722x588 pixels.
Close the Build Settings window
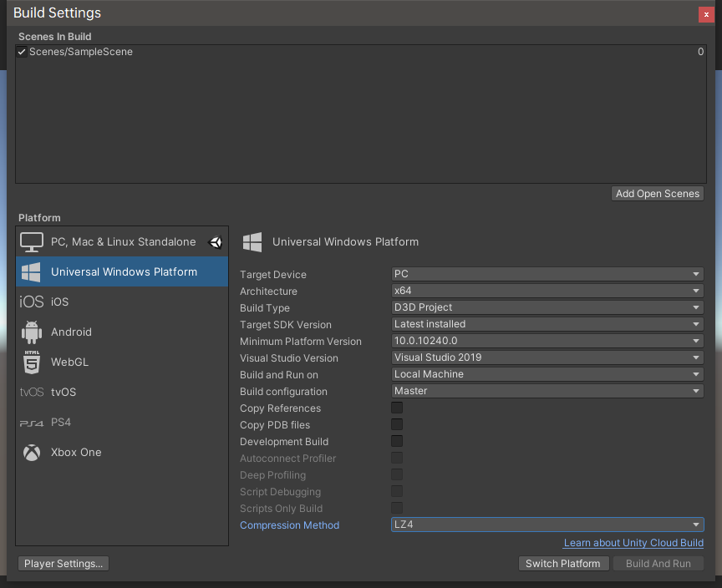point(706,14)
